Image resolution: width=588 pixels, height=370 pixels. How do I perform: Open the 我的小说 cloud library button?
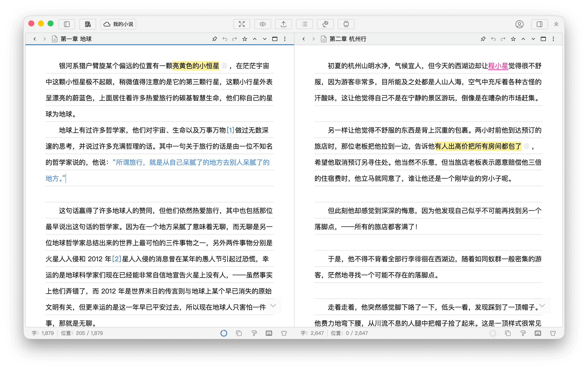(x=118, y=24)
